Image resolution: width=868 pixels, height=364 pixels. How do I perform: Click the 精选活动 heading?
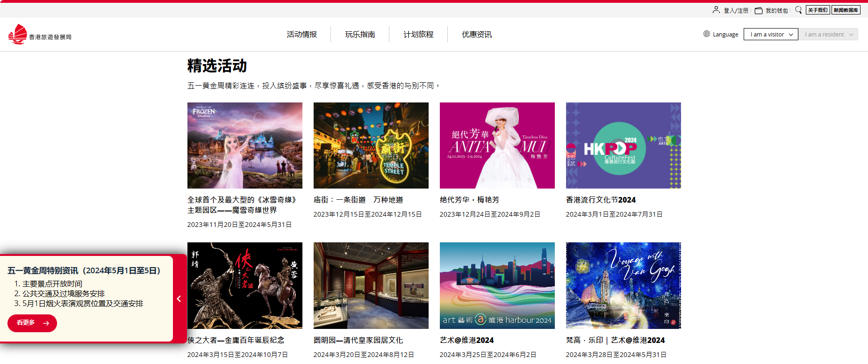point(217,66)
